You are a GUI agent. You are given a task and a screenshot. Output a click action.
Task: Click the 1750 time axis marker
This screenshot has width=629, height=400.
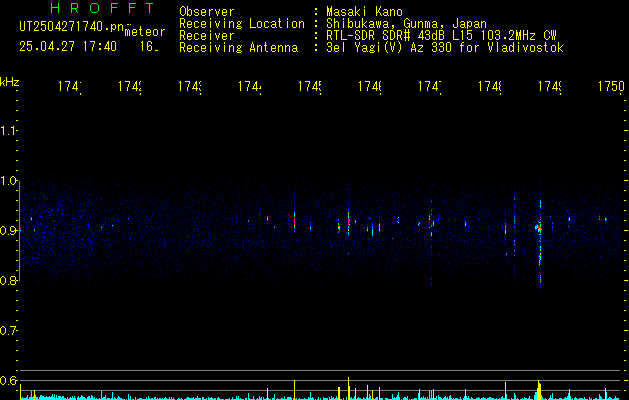[611, 86]
